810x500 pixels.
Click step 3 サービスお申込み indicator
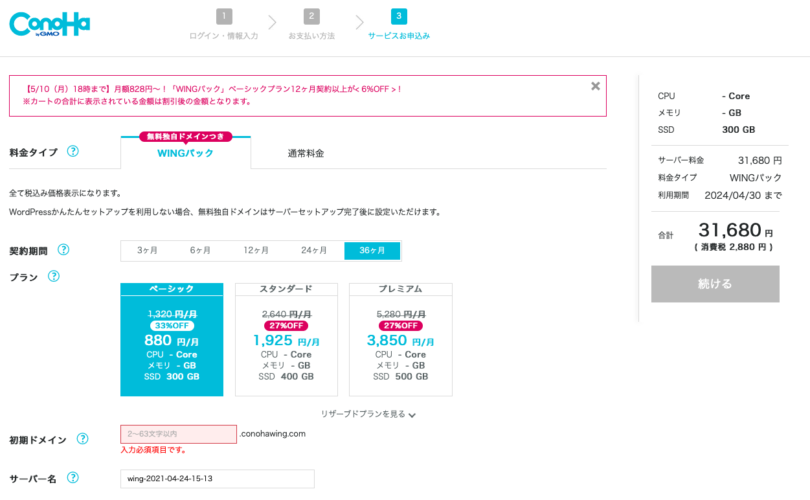coord(399,24)
